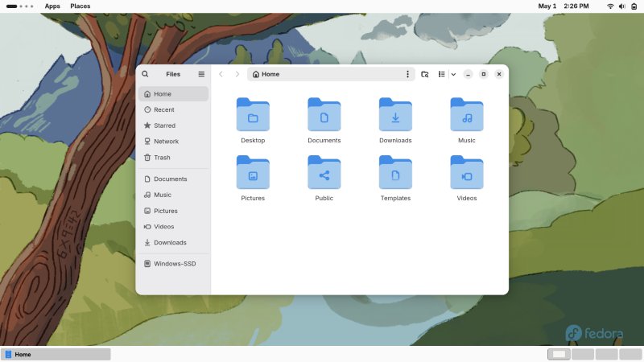The width and height of the screenshot is (644, 362).
Task: Open the Templates folder icon
Action: point(395,172)
